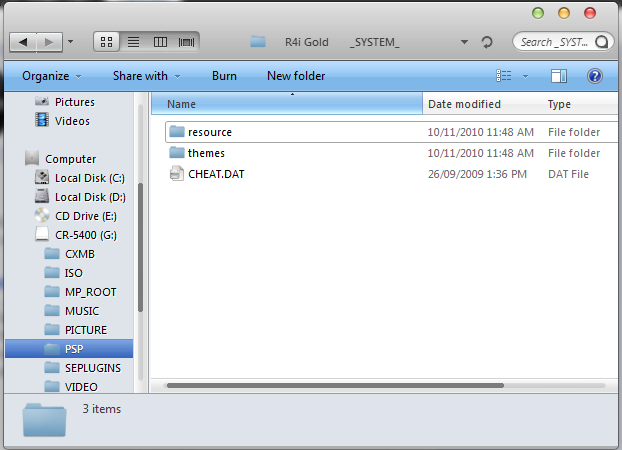This screenshot has height=450, width=622.
Task: Refresh the current folder
Action: point(487,42)
